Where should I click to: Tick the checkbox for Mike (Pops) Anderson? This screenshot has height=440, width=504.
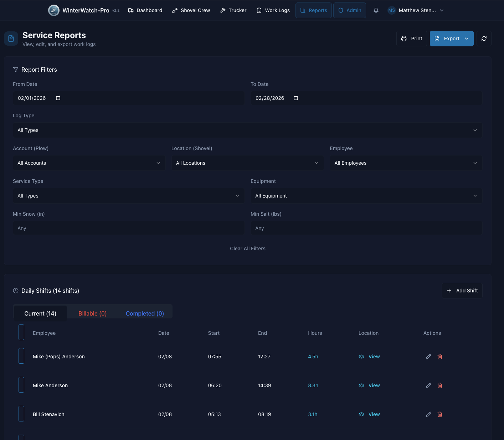tap(21, 356)
